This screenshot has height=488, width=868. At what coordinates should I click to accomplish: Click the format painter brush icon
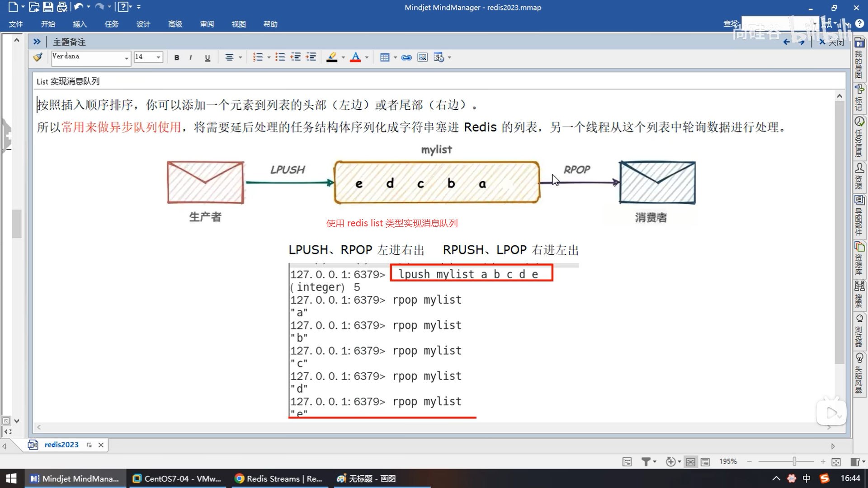coord(38,57)
